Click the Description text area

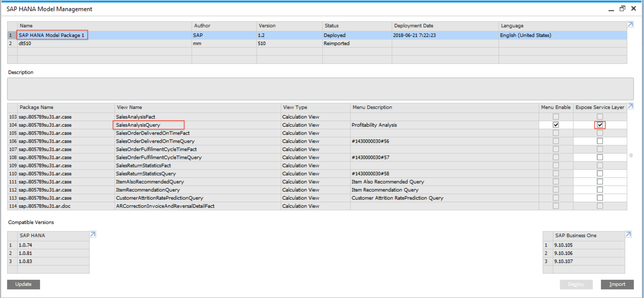(x=320, y=89)
